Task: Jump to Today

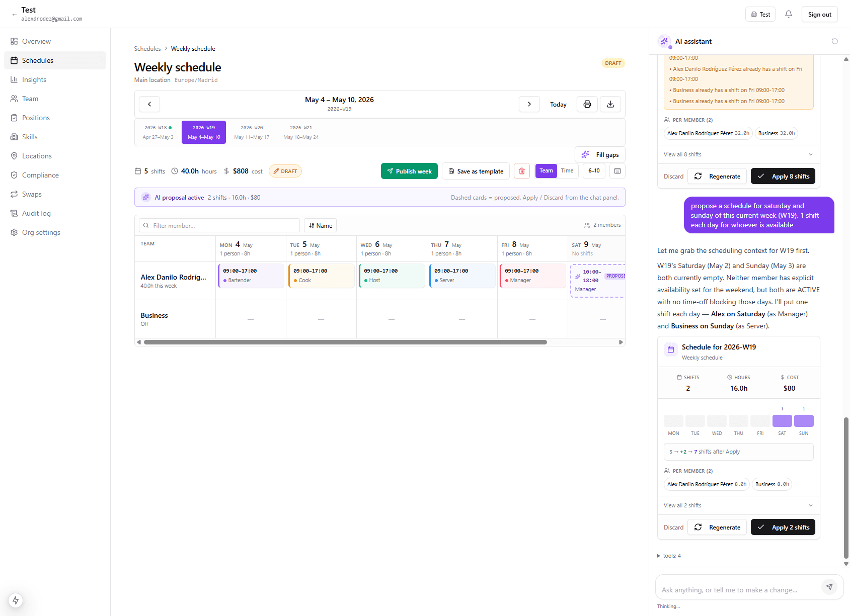Action: coord(558,104)
